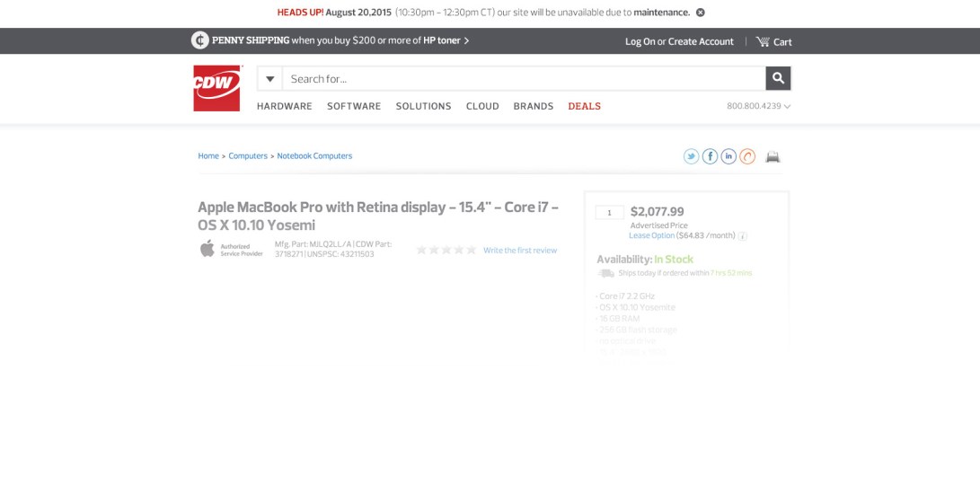Click Write the first review link
The height and width of the screenshot is (503, 980).
point(520,251)
